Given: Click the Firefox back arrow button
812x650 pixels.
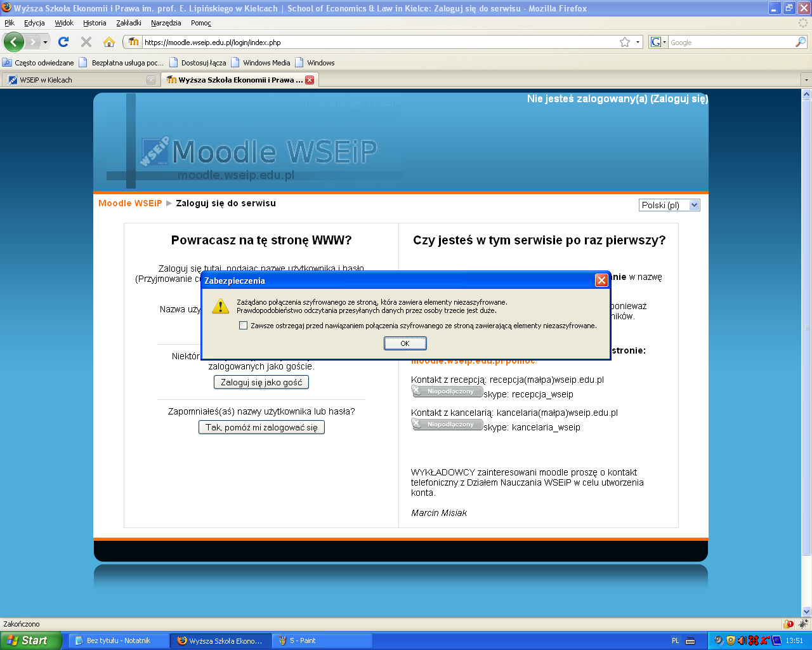Looking at the screenshot, I should [x=13, y=42].
